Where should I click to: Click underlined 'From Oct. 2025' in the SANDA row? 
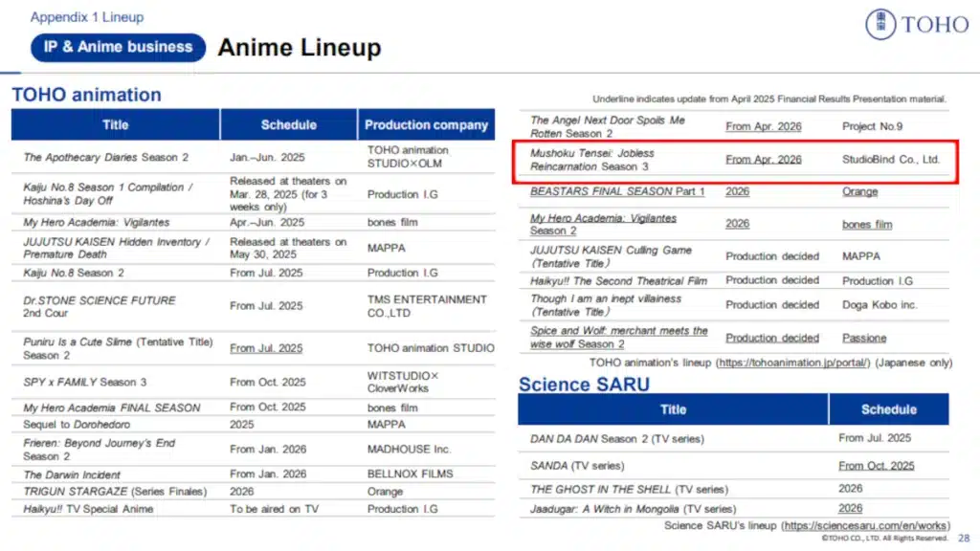click(877, 466)
